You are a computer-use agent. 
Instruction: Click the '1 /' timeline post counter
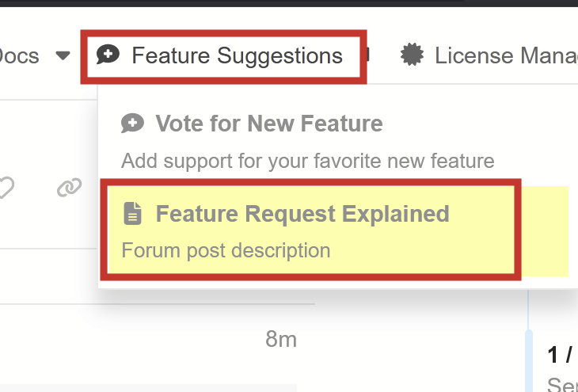(x=560, y=355)
